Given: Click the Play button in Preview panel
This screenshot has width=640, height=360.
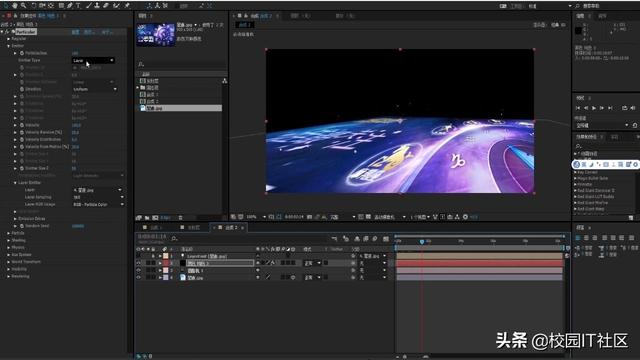Looking at the screenshot, I should [x=594, y=108].
